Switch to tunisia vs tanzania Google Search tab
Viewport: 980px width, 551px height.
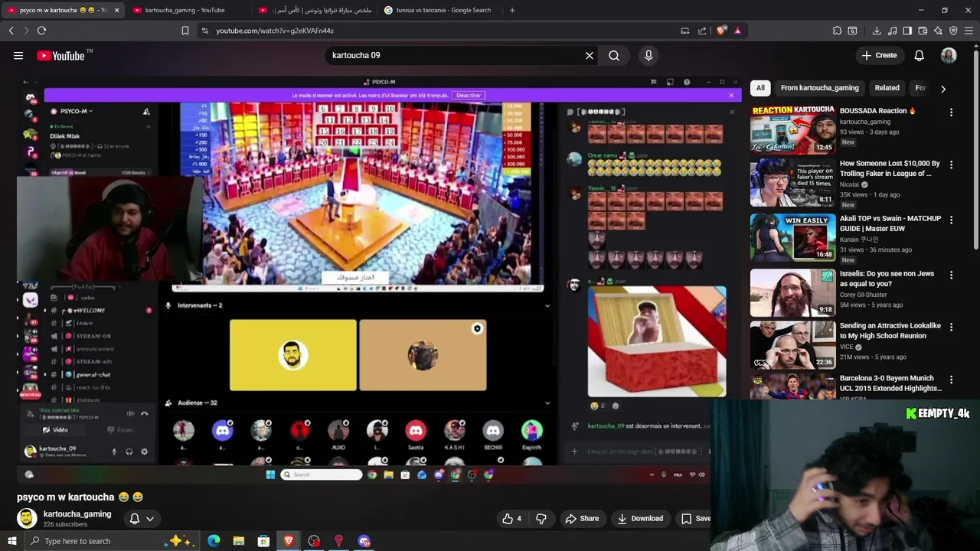[x=443, y=10]
